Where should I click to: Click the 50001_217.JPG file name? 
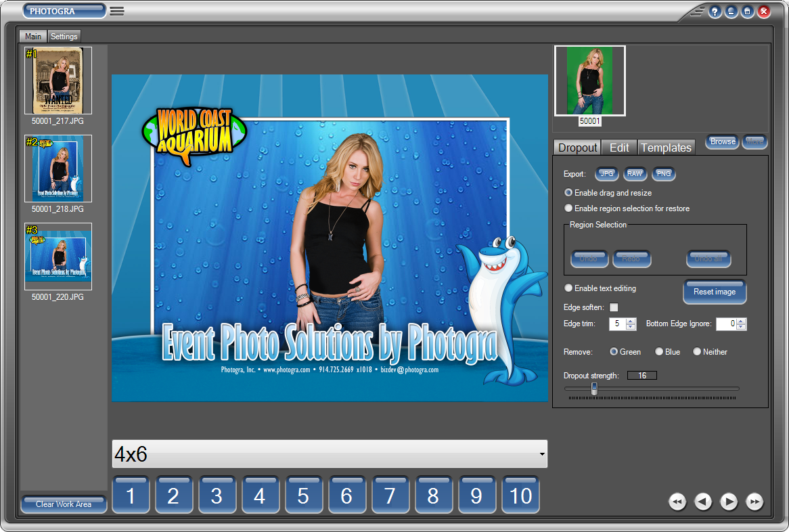[x=58, y=120]
